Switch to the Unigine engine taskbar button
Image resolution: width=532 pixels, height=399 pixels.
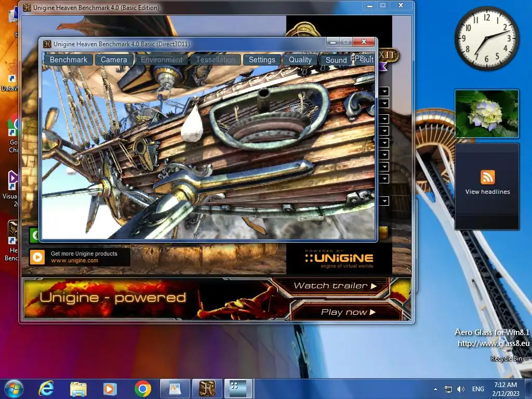[238, 389]
